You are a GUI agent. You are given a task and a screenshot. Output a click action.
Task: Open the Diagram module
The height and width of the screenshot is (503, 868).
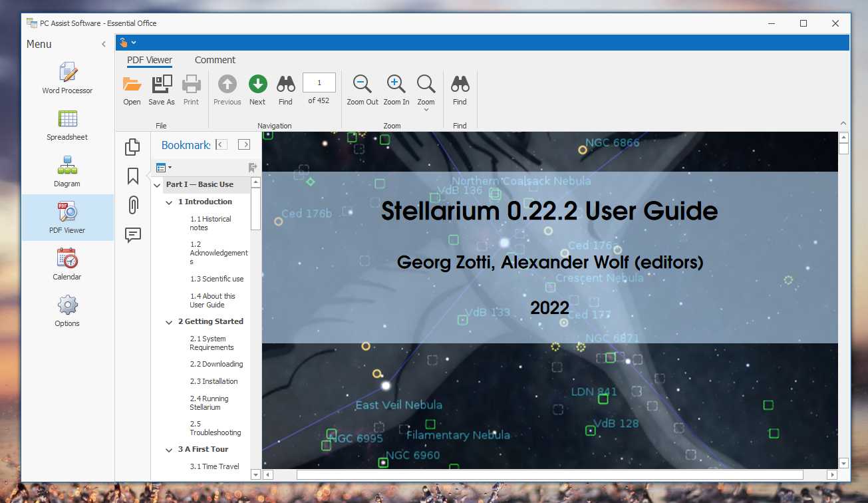(67, 170)
